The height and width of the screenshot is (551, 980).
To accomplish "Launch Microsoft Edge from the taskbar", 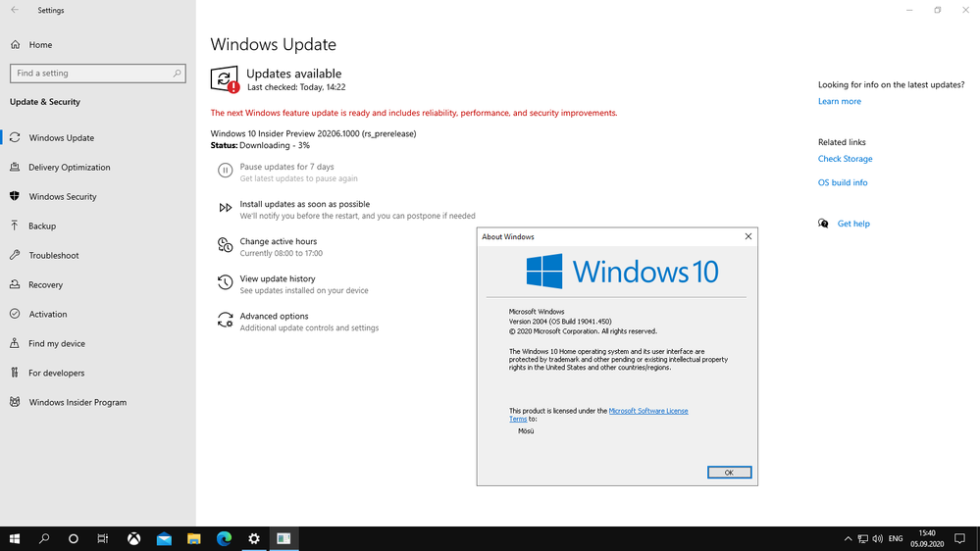I will pos(224,538).
